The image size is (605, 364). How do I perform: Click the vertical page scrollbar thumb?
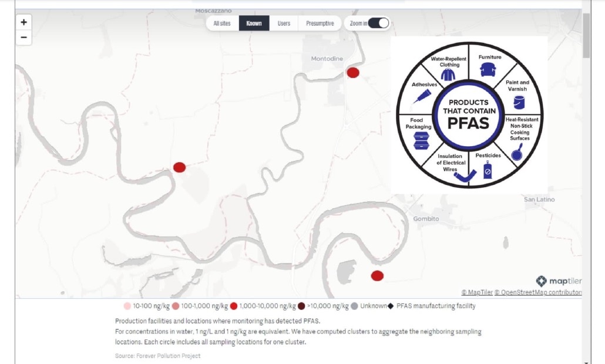(586, 35)
